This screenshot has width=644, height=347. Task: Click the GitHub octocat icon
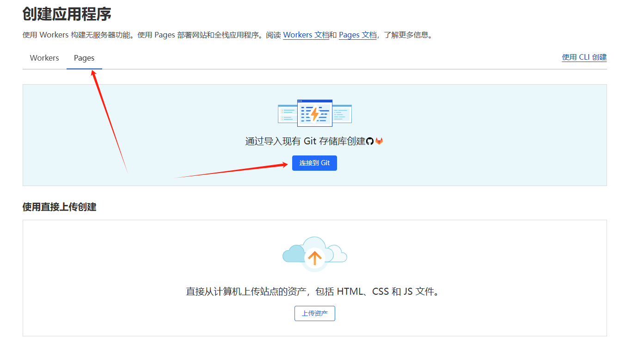pyautogui.click(x=370, y=141)
